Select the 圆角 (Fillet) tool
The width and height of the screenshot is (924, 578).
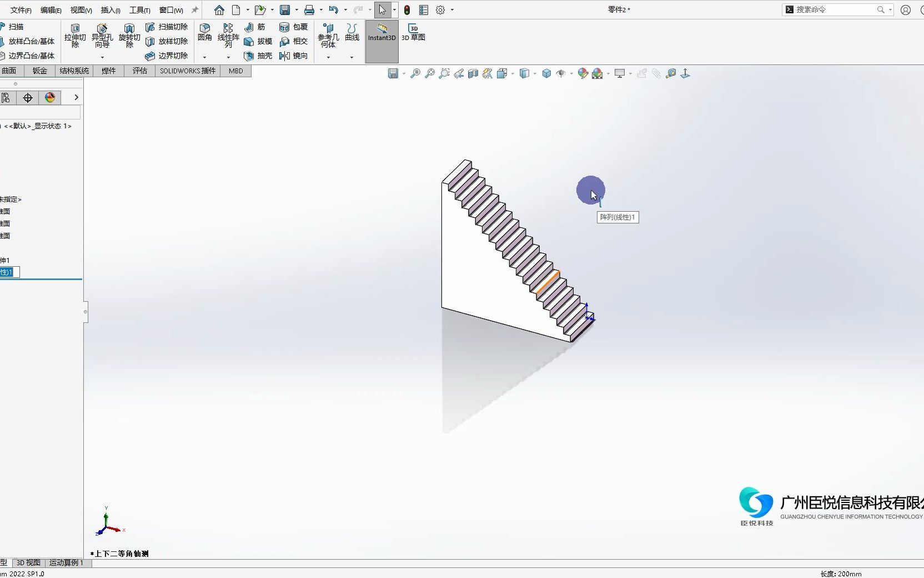click(x=205, y=33)
